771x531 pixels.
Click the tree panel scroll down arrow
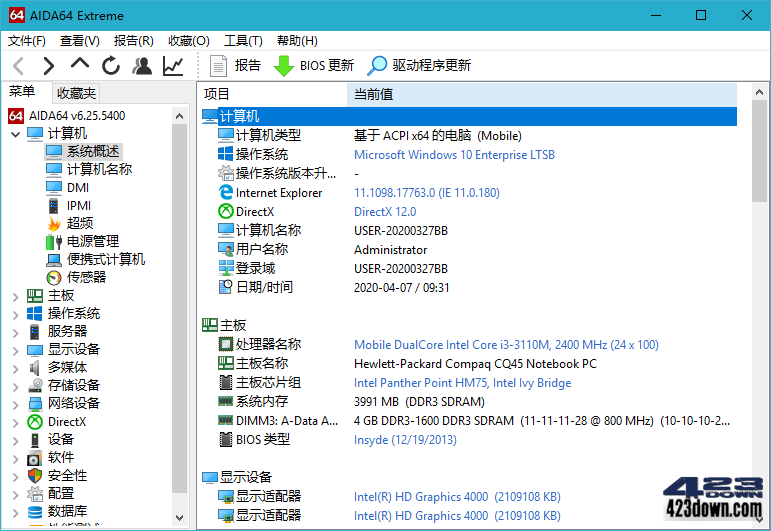click(179, 518)
